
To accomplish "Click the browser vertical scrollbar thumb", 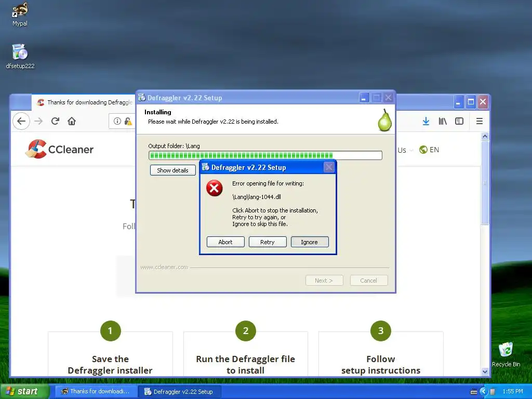I will (x=485, y=182).
